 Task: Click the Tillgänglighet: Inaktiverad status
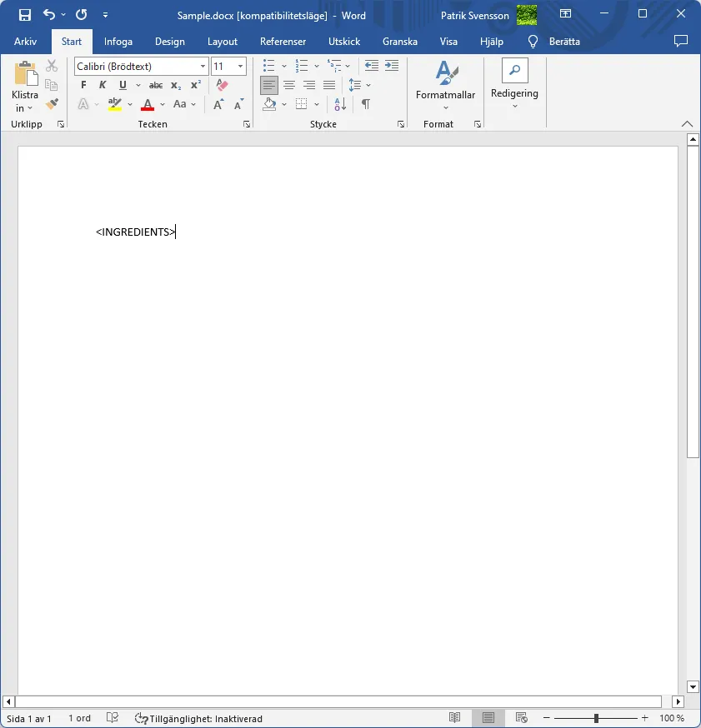(199, 719)
